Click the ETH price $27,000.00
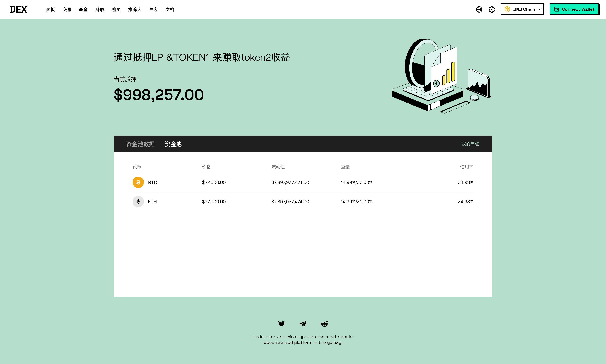This screenshot has width=606, height=364. 214,202
